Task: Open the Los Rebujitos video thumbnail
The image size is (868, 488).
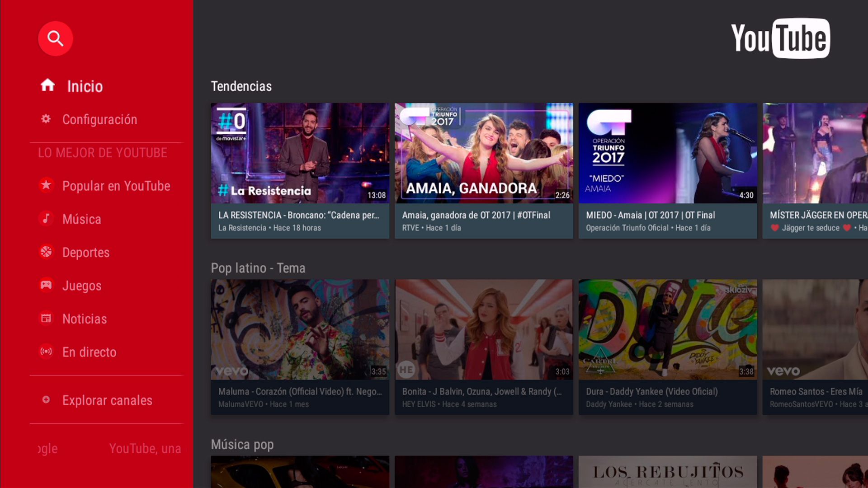Action: pyautogui.click(x=668, y=472)
